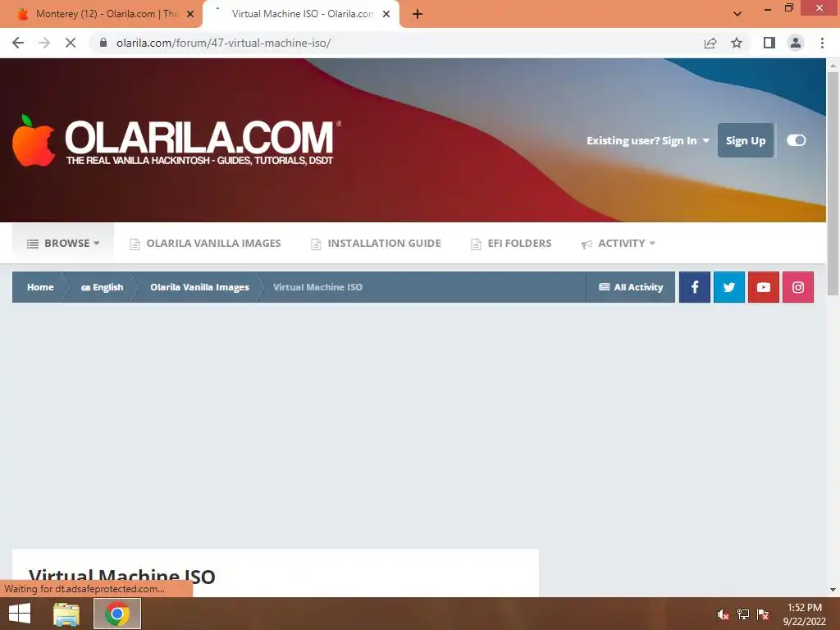The width and height of the screenshot is (840, 630).
Task: Open the Twitter social icon
Action: [x=729, y=287]
